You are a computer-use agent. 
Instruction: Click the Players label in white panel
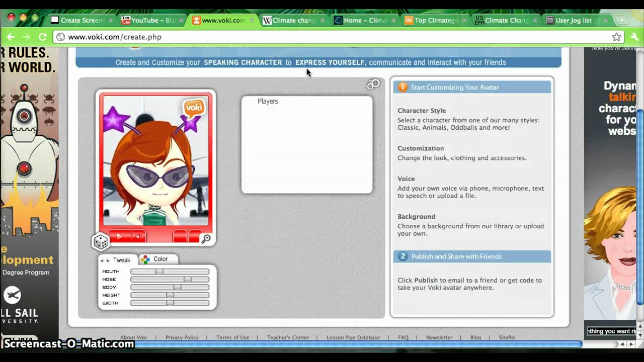tap(268, 101)
